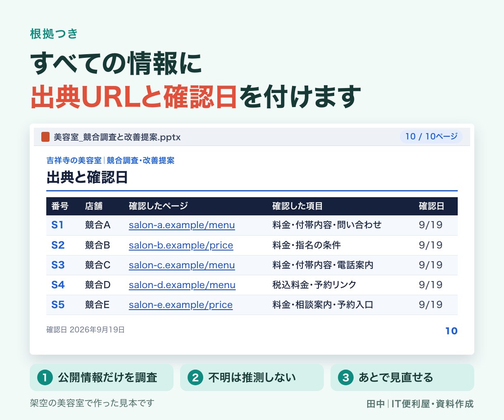Click the slide title 出典と確認日
The image size is (504, 420).
point(87,177)
